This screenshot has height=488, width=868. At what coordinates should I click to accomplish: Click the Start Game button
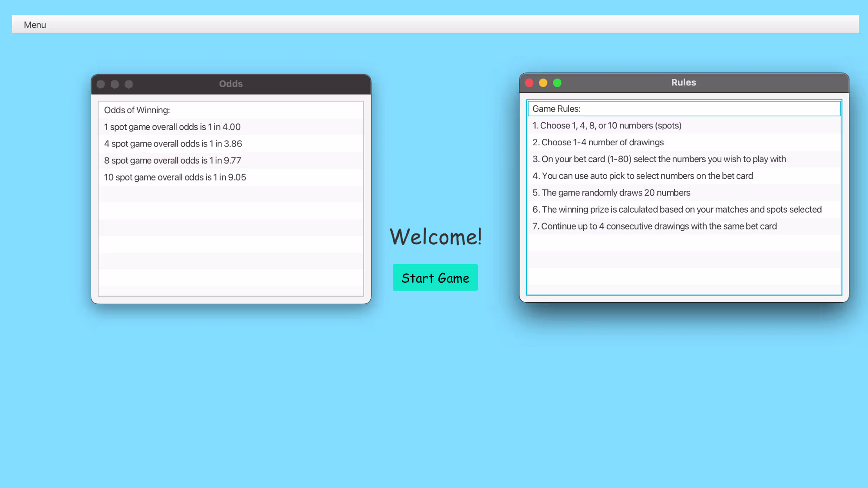[x=435, y=278]
